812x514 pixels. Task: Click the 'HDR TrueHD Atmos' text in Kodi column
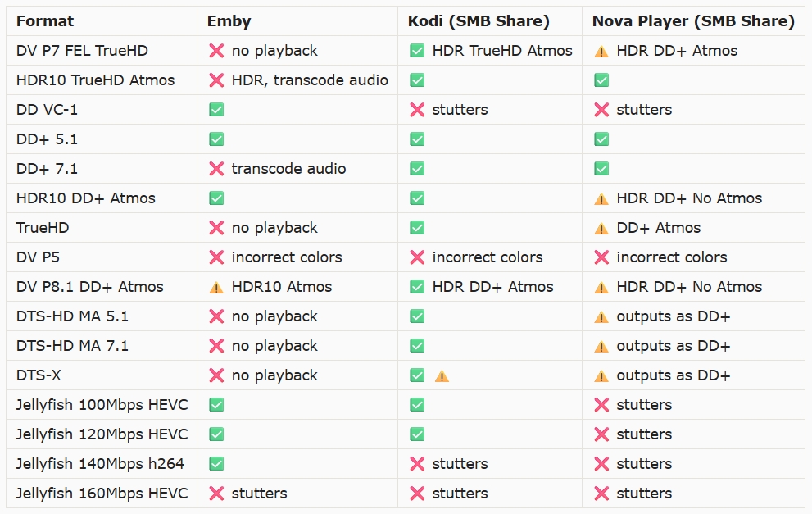[x=502, y=51]
